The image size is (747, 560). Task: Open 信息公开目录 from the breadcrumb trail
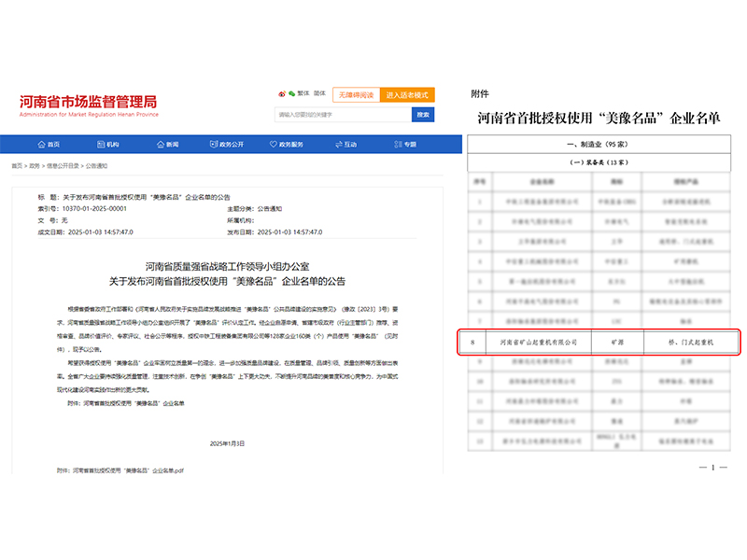tap(62, 163)
